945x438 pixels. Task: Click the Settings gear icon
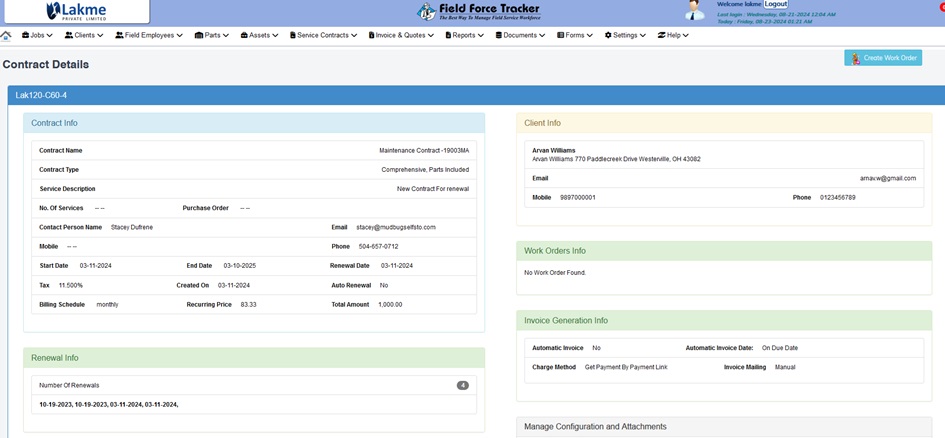pos(608,36)
